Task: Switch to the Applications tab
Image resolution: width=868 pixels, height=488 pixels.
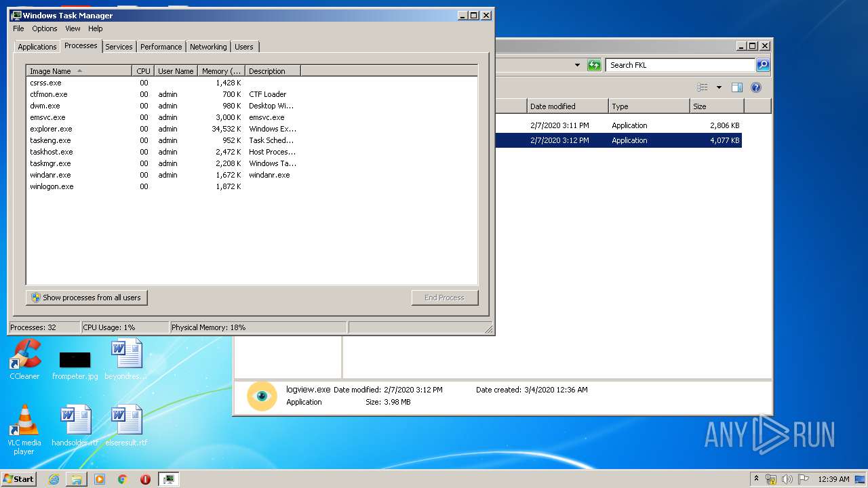Action: coord(37,47)
